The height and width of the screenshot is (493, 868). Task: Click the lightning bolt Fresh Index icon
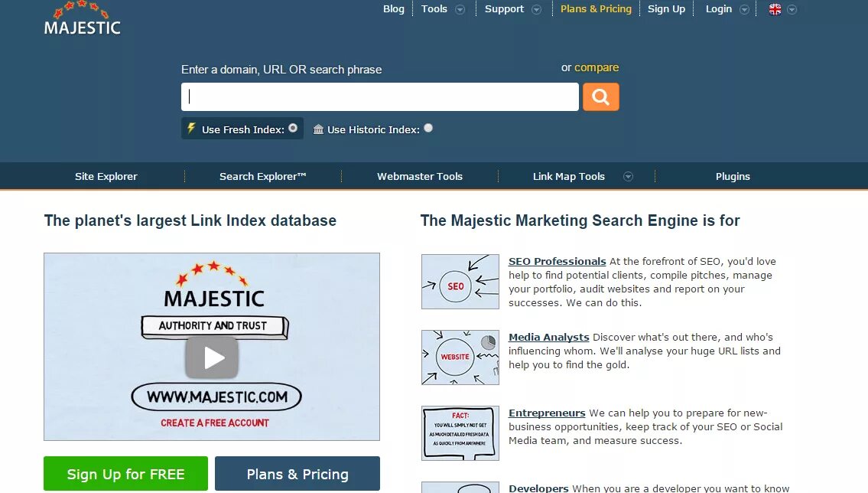[191, 129]
